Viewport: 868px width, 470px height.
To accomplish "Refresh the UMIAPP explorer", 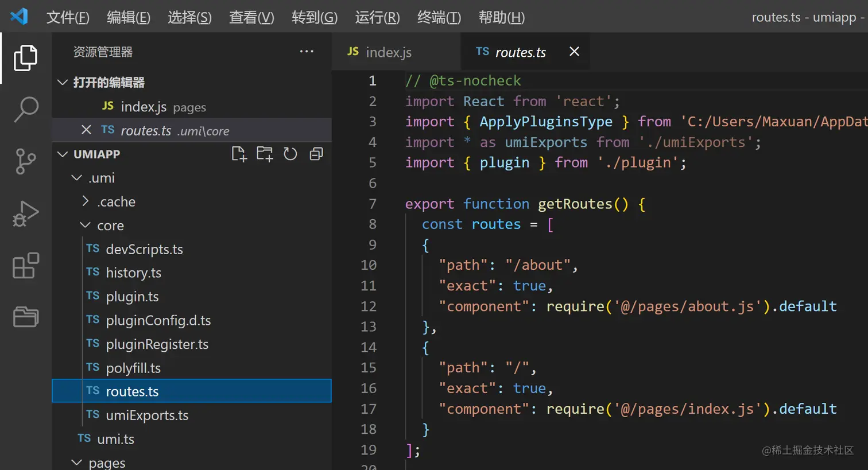I will (290, 154).
